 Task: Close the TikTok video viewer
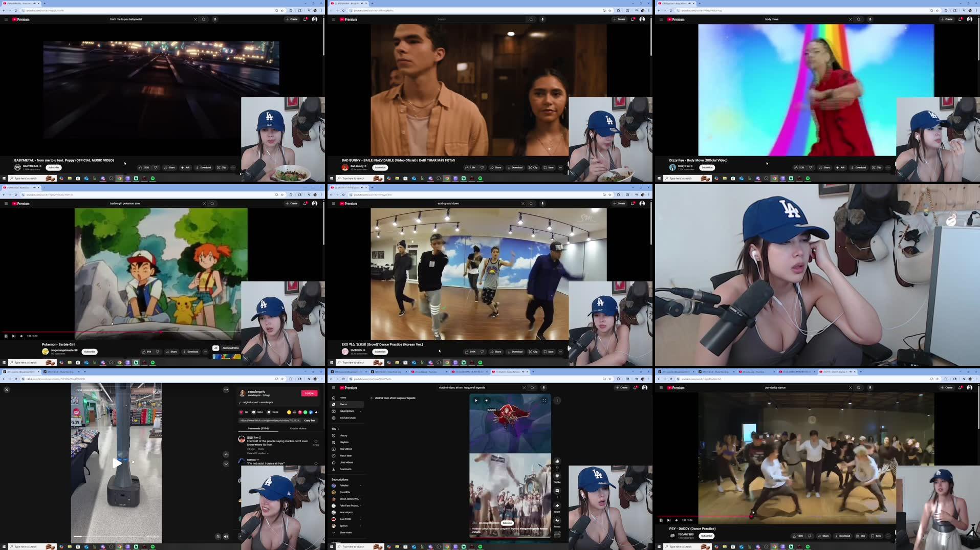7,390
